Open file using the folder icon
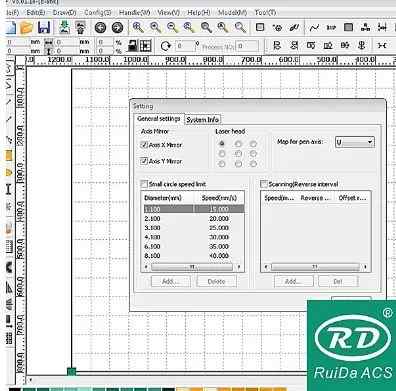This screenshot has width=396, height=391. pyautogui.click(x=26, y=27)
